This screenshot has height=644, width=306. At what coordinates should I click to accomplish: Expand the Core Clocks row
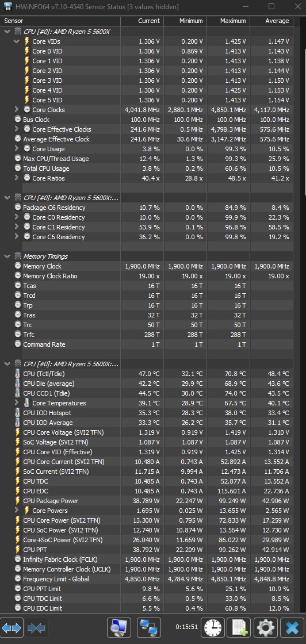[17, 110]
